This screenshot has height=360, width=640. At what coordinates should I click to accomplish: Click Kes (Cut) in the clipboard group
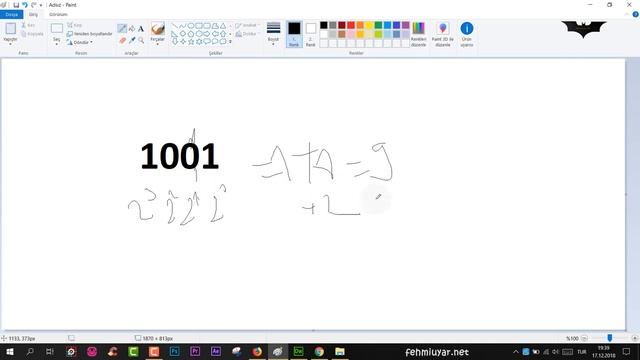28,25
